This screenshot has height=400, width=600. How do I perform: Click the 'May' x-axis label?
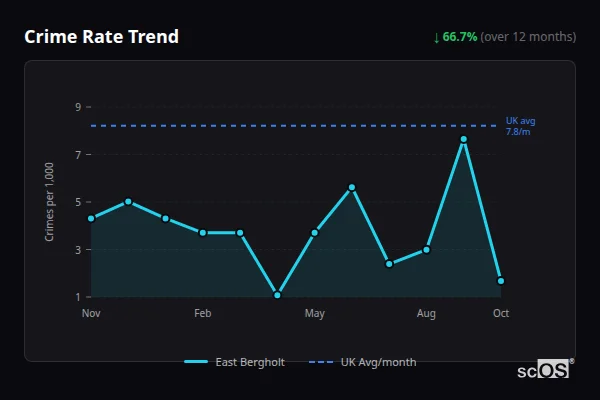[x=315, y=313]
